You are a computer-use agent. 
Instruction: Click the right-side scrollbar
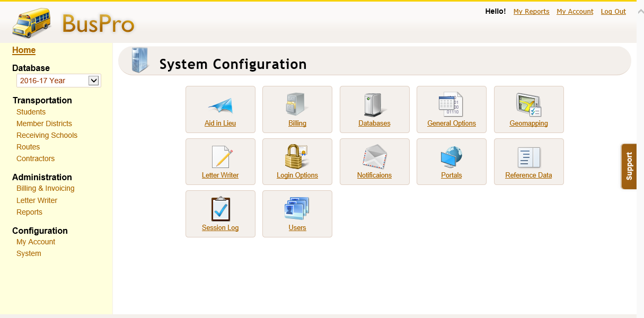coord(640,159)
